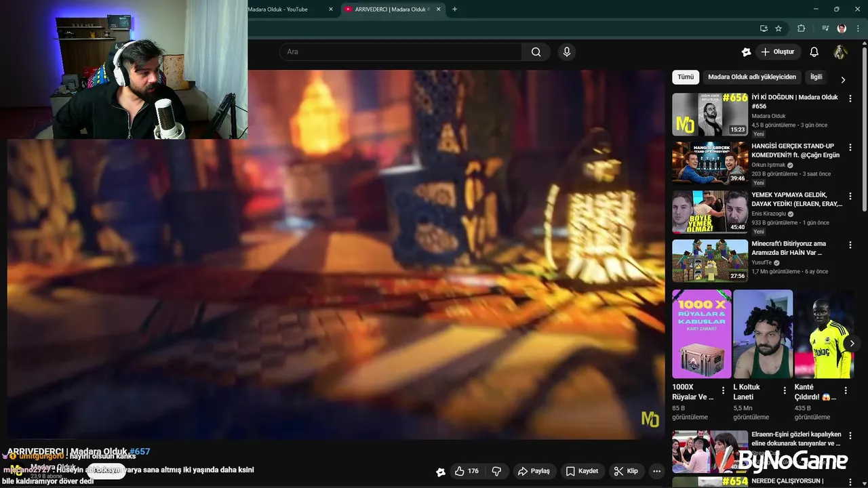Viewport: 868px width, 488px height.
Task: Click Enis Kirazoglu channel name
Action: (769, 213)
